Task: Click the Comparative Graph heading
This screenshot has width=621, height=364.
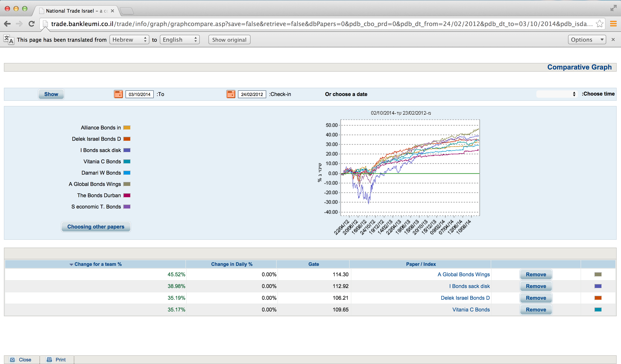Action: point(579,67)
